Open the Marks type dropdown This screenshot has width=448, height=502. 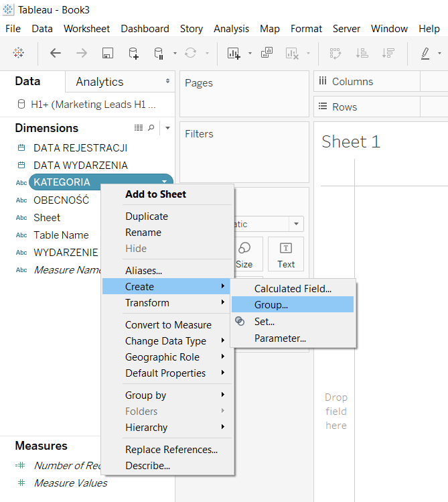pyautogui.click(x=296, y=224)
